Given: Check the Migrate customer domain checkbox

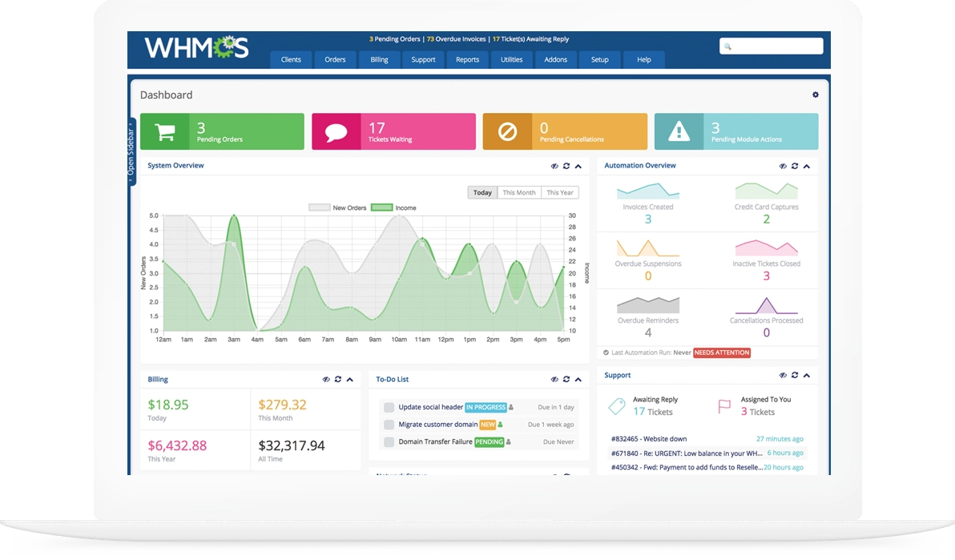Looking at the screenshot, I should (389, 425).
